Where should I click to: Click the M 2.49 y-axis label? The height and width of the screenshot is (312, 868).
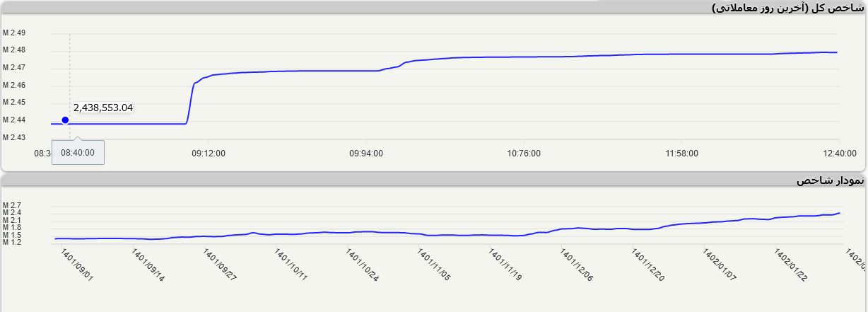pos(14,33)
